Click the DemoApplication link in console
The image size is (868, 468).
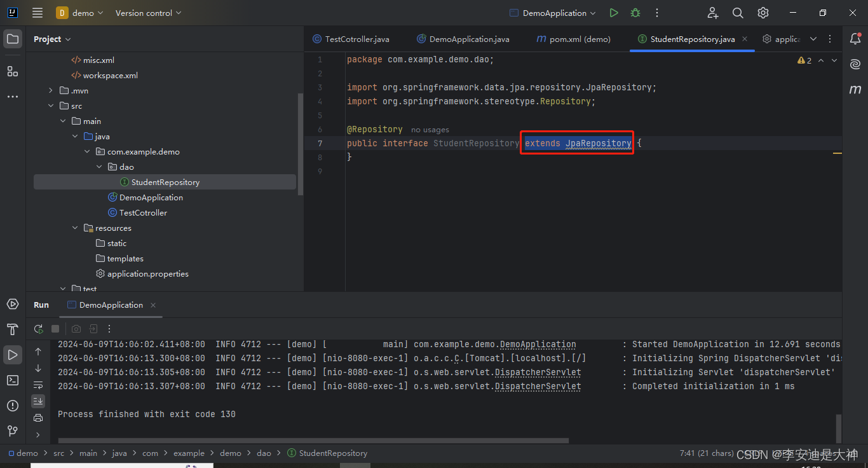pos(538,344)
